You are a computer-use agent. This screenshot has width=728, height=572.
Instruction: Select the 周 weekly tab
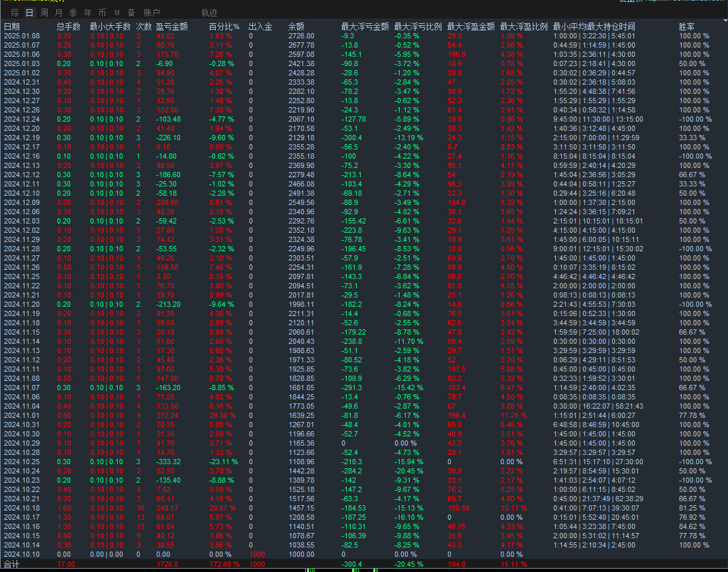click(44, 13)
